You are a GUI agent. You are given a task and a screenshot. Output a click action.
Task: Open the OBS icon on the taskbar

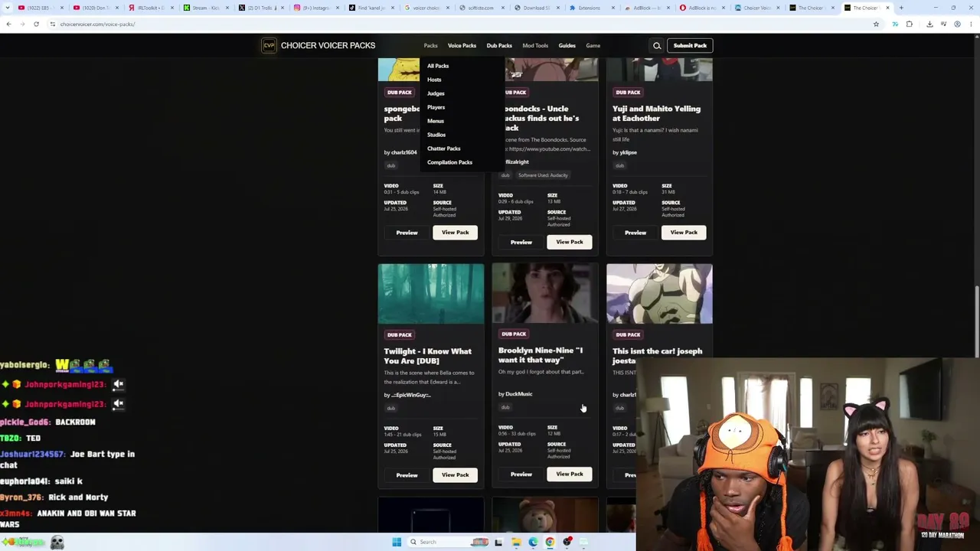(x=567, y=543)
